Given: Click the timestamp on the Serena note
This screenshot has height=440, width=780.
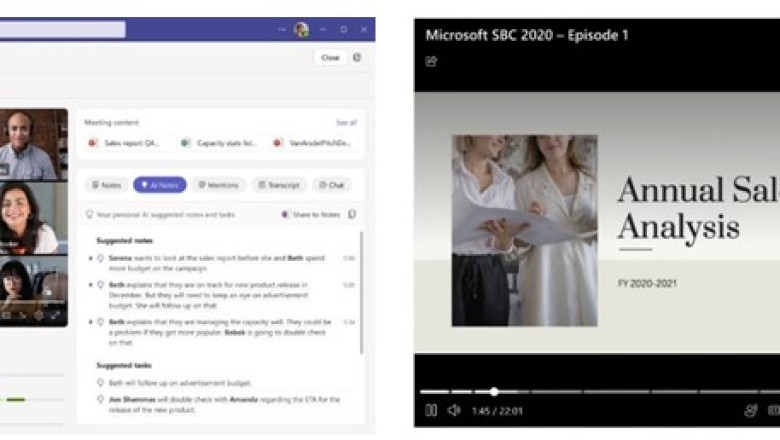Looking at the screenshot, I should [349, 258].
